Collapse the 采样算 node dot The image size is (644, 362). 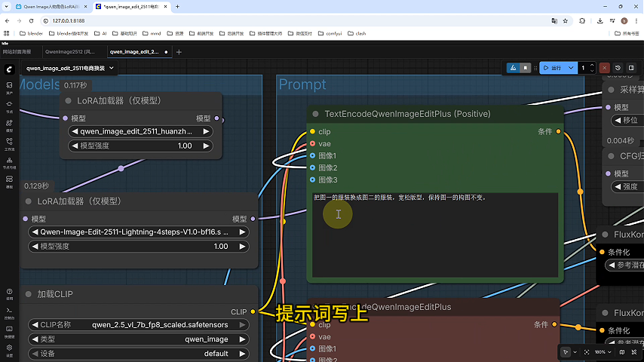(611, 90)
